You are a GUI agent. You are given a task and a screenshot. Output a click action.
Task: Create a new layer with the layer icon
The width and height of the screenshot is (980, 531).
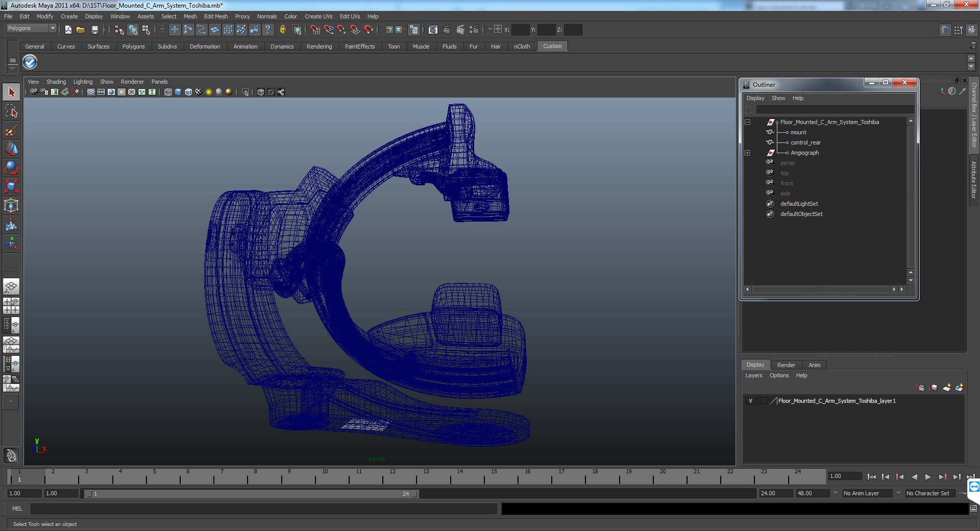tap(946, 388)
